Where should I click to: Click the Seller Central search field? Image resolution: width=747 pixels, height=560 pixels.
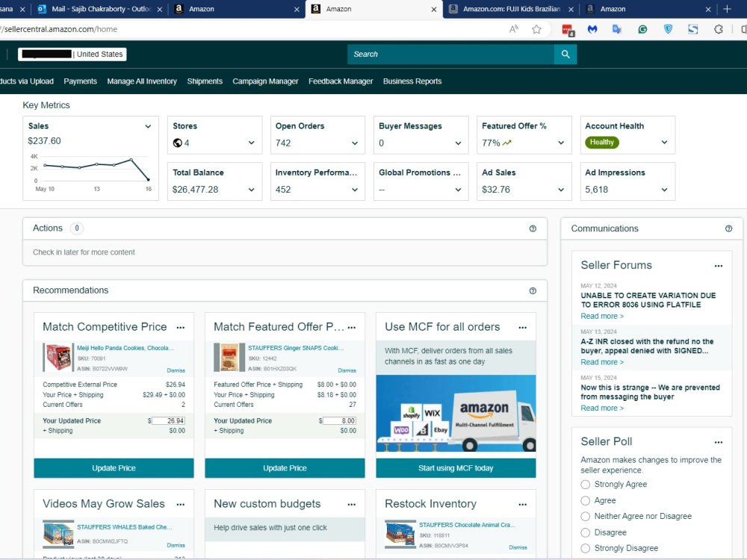[x=450, y=55]
